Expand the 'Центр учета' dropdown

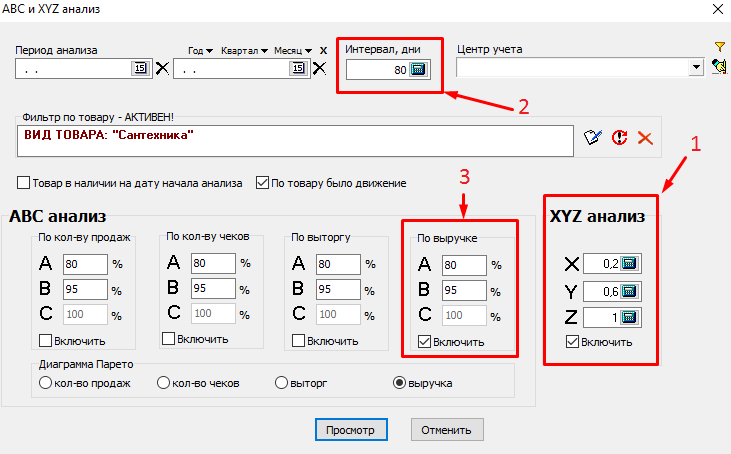click(696, 68)
